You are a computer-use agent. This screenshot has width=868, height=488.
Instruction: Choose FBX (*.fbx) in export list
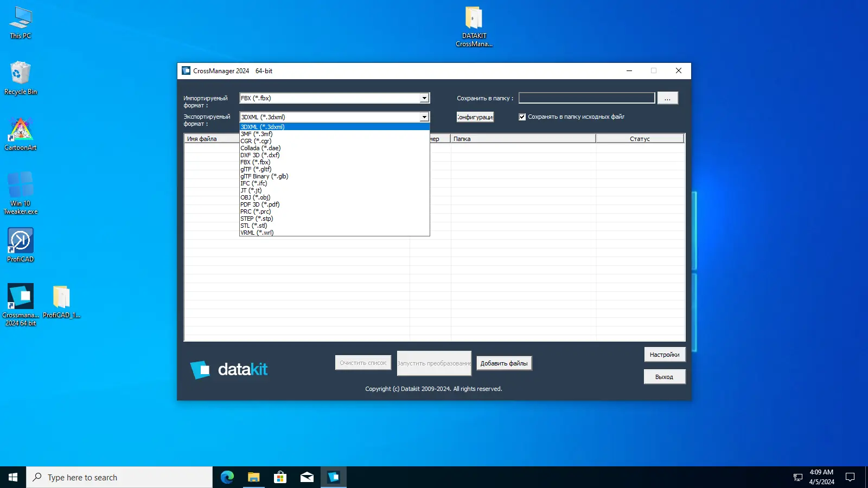point(334,162)
